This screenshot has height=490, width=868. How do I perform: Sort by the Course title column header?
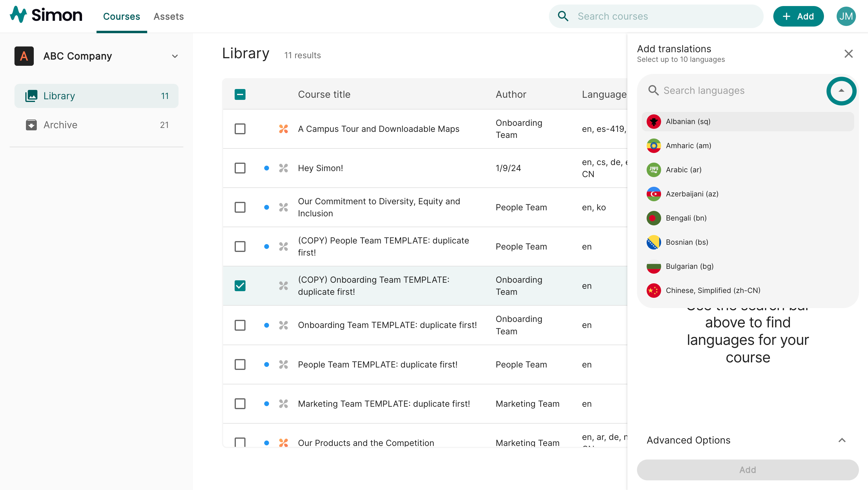tap(324, 94)
